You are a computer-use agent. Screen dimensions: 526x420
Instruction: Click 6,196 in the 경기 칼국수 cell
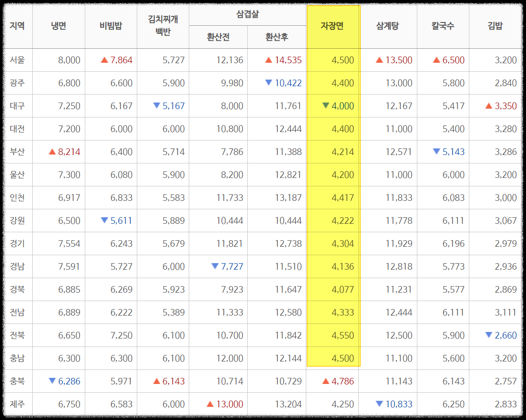[453, 243]
